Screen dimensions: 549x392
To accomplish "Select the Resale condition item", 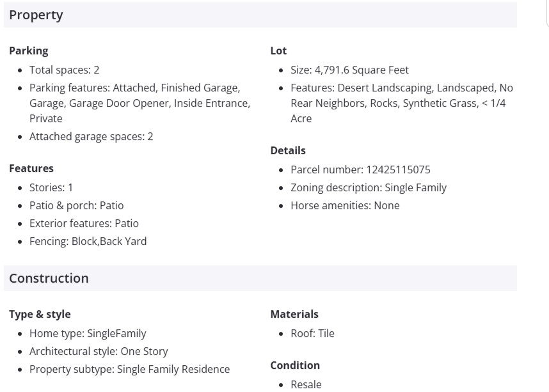I will (x=306, y=384).
